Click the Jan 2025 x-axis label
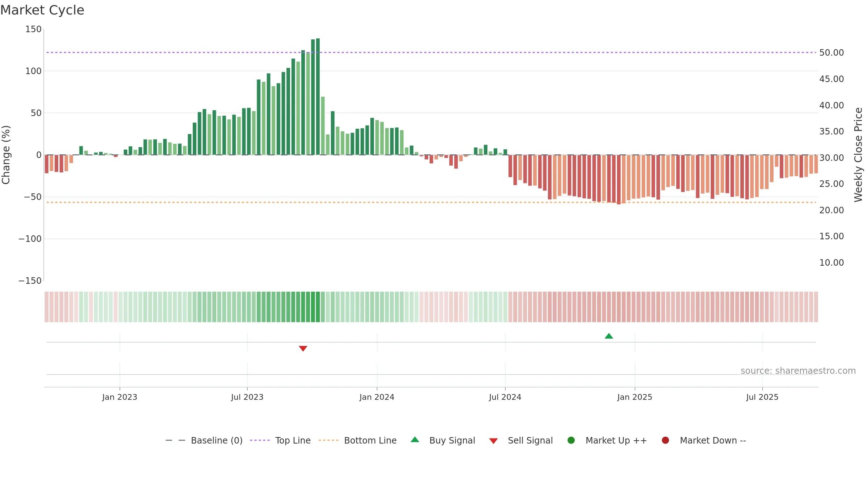 click(x=635, y=397)
